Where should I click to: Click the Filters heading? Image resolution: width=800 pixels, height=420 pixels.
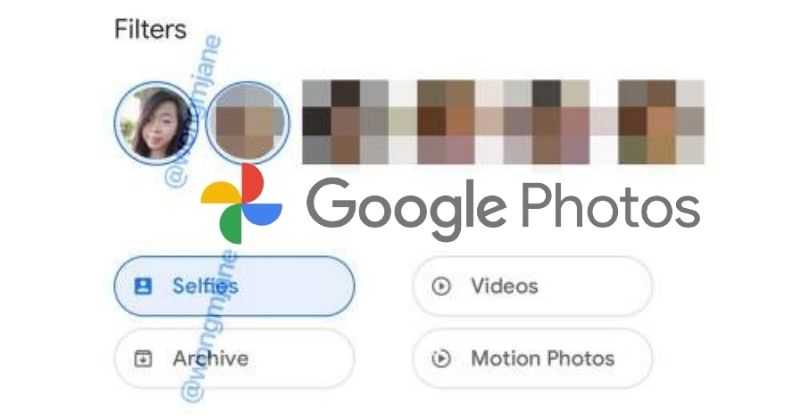click(x=151, y=29)
